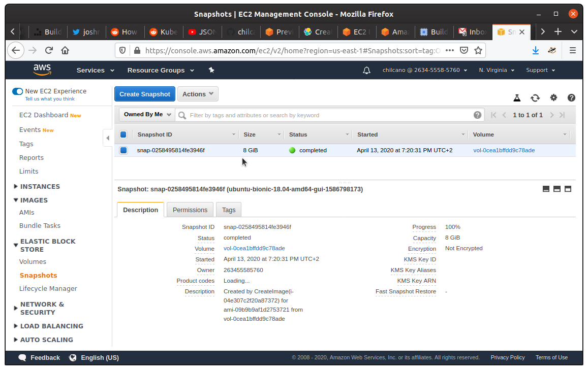Open the Support dropdown
Viewport: 588px width, 370px height.
[540, 71]
